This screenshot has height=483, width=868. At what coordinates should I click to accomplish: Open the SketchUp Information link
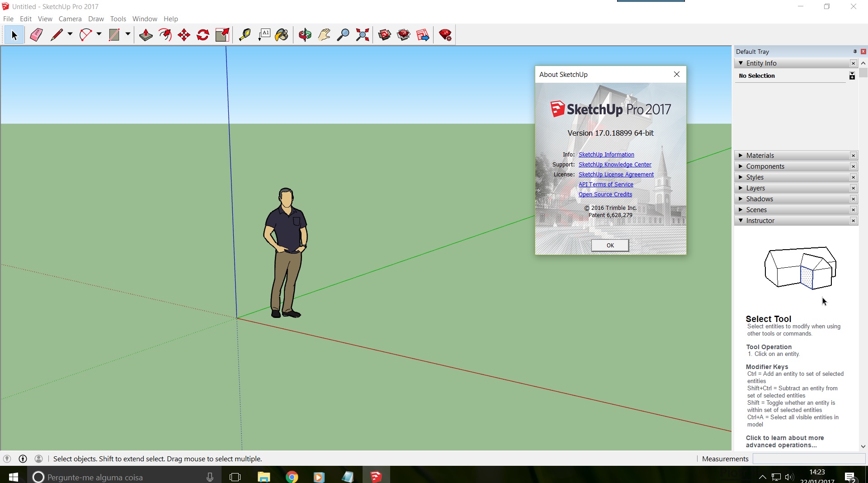point(606,155)
